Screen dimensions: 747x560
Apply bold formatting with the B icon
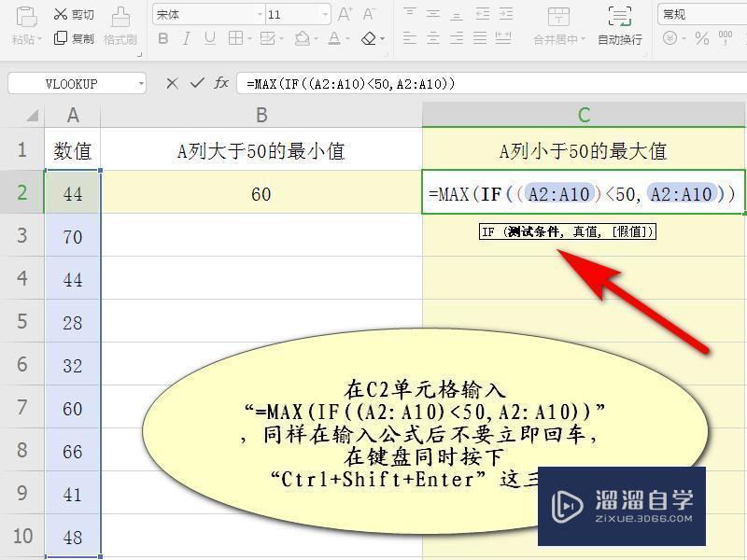tap(162, 39)
